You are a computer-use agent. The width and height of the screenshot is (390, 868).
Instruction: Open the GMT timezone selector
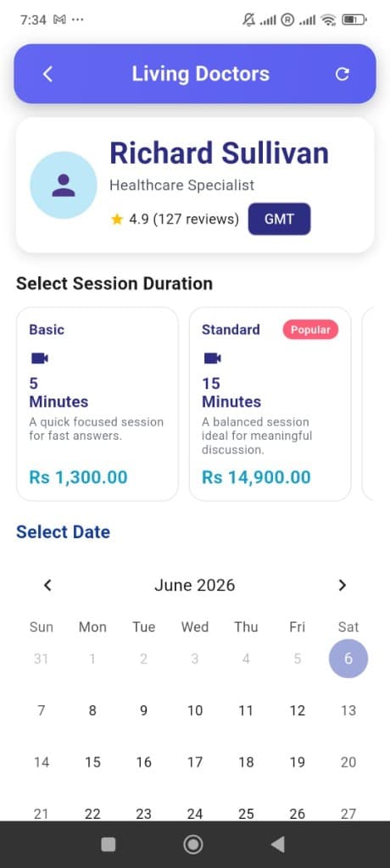click(279, 219)
